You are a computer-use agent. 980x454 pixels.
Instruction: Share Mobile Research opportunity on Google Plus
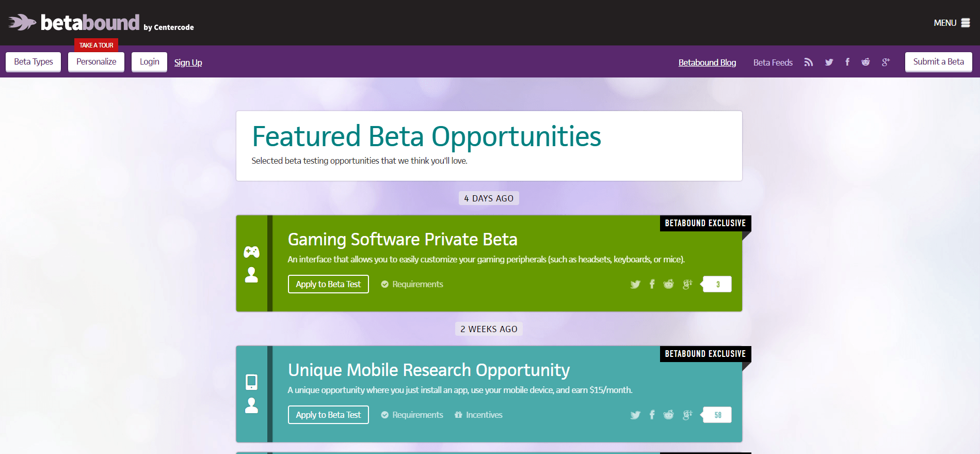point(687,415)
